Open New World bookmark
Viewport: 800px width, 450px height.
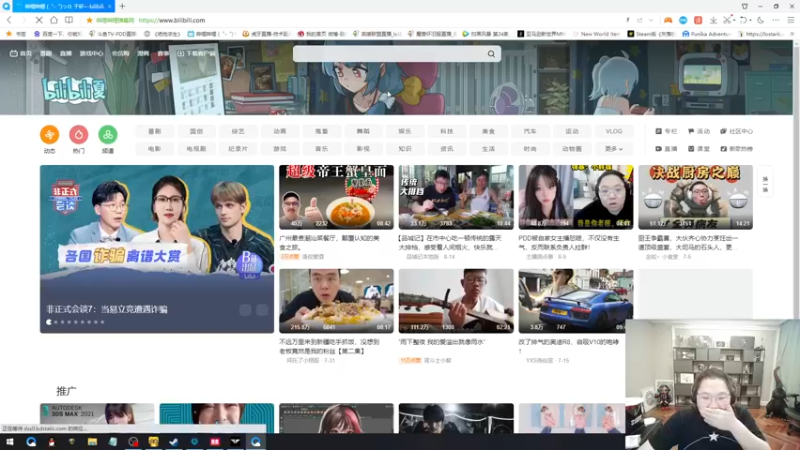click(x=596, y=34)
